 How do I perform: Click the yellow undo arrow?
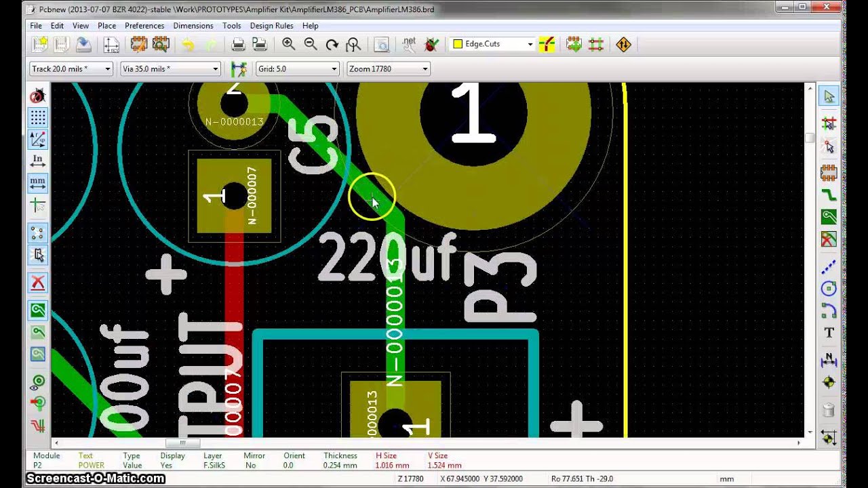[188, 45]
